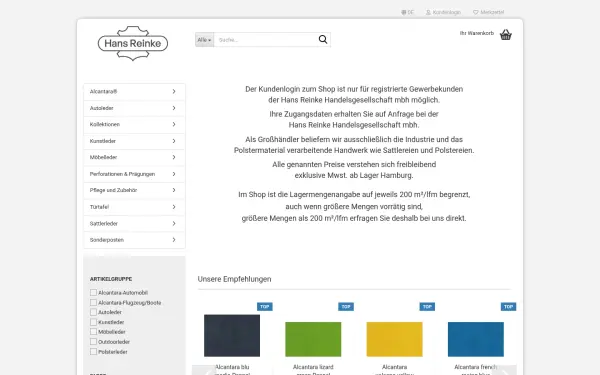Click TOP badge on yellow Alcantara product
The width and height of the screenshot is (600, 375).
427,307
